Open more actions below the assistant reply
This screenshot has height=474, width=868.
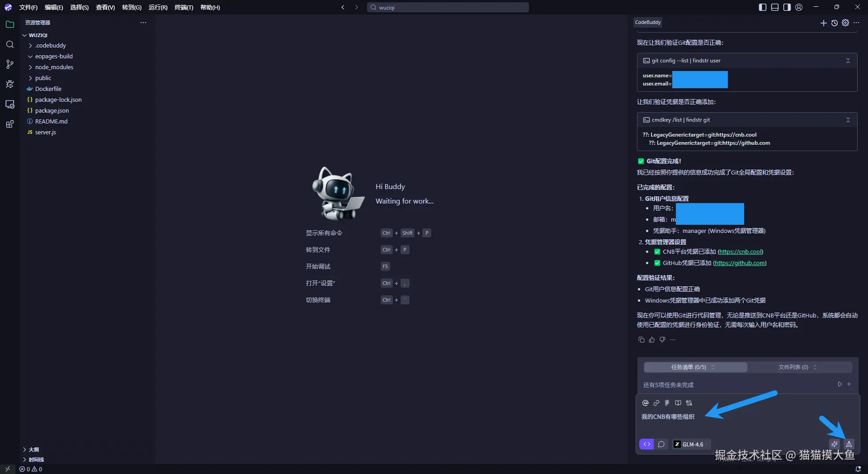tap(673, 340)
